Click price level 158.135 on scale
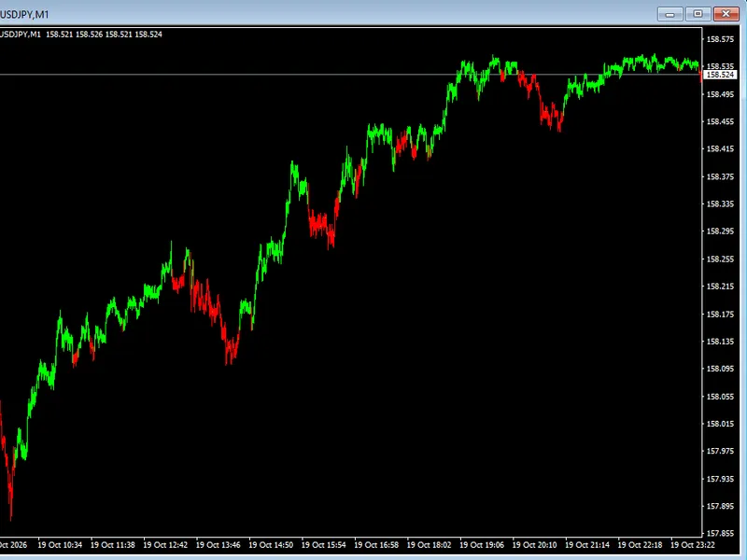 click(x=720, y=342)
